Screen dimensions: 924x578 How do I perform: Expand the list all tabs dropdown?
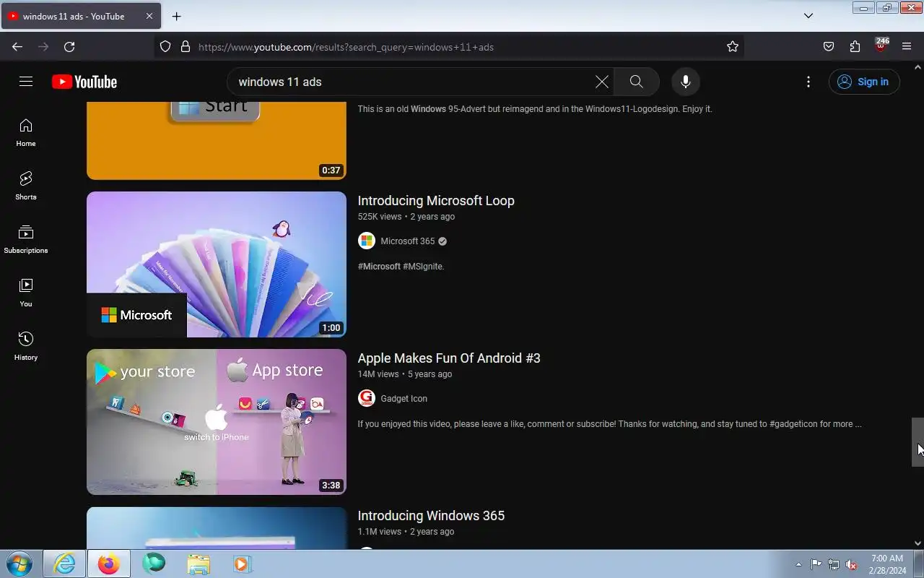(x=808, y=16)
